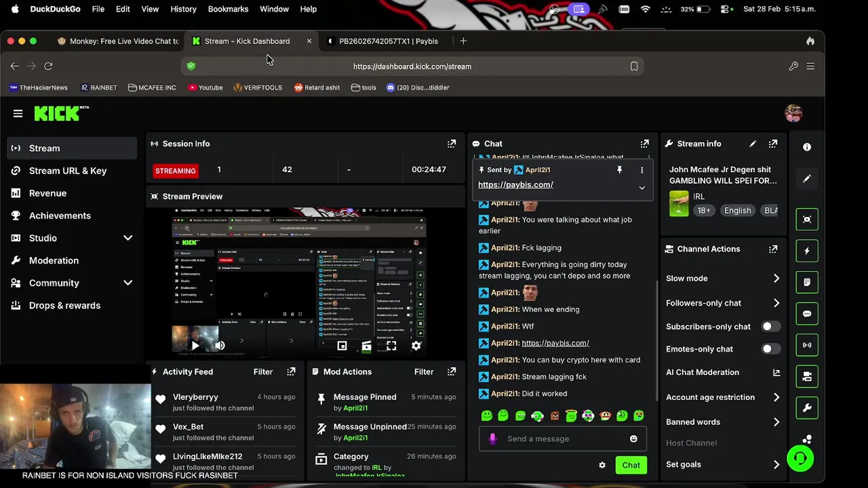Pop out the Mod Actions panel
This screenshot has height=488, width=868.
click(452, 371)
